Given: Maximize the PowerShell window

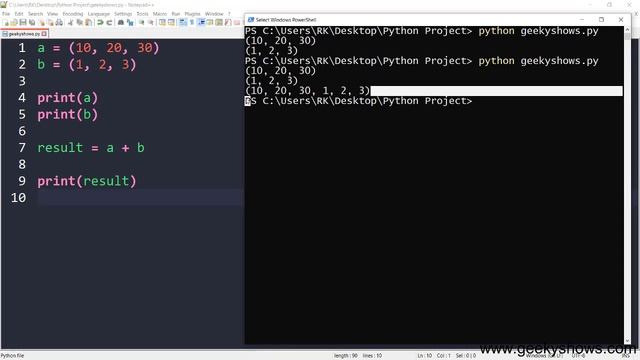Looking at the screenshot, I should click(601, 20).
